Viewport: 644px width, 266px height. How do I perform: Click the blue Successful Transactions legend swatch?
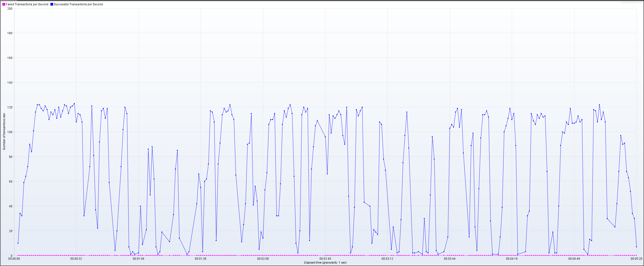52,4
